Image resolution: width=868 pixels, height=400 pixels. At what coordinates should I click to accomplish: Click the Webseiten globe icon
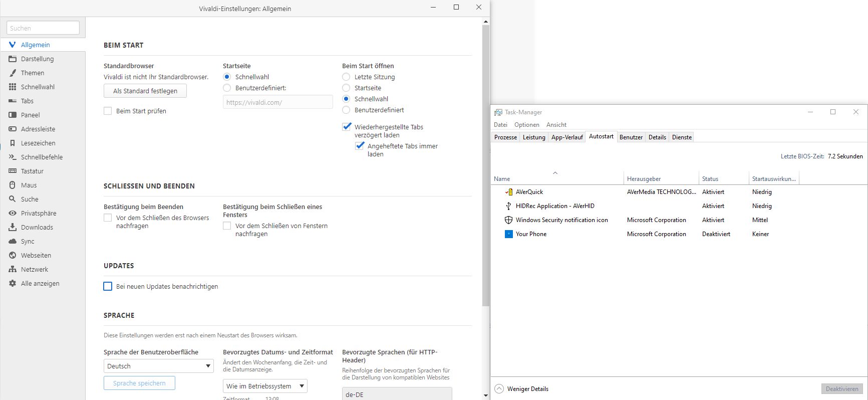(13, 255)
